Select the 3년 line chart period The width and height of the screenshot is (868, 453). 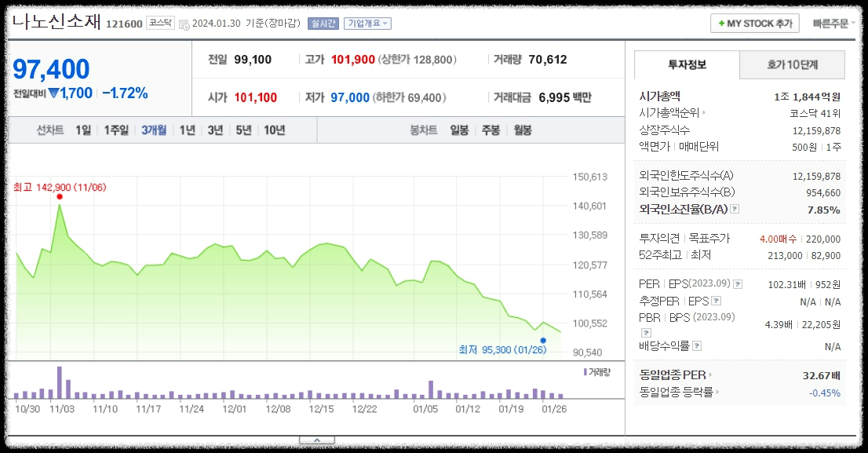(x=215, y=130)
